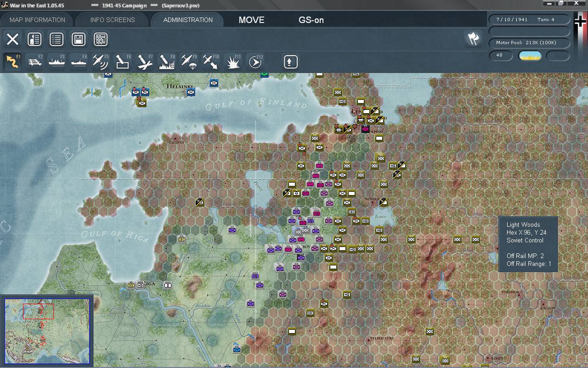Screen dimensions: 588x368
Task: Select the F10 air transfer icon
Action: pos(211,62)
